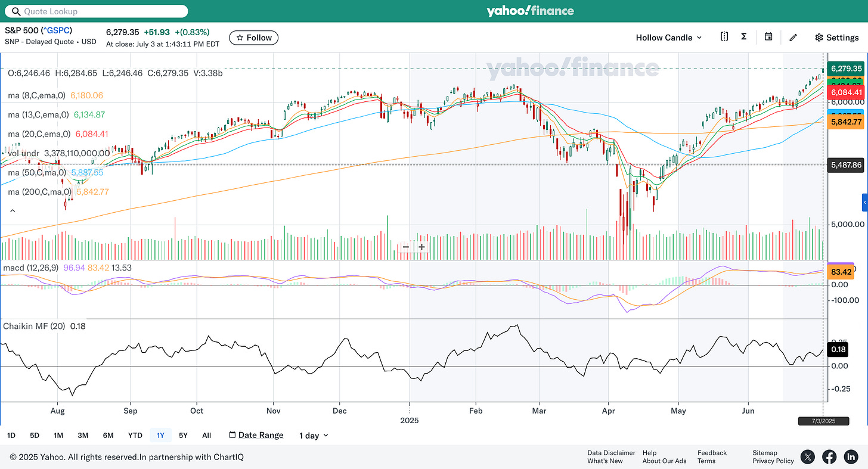868x469 pixels.
Task: Open Yahoo Finance Facebook page
Action: point(829,457)
